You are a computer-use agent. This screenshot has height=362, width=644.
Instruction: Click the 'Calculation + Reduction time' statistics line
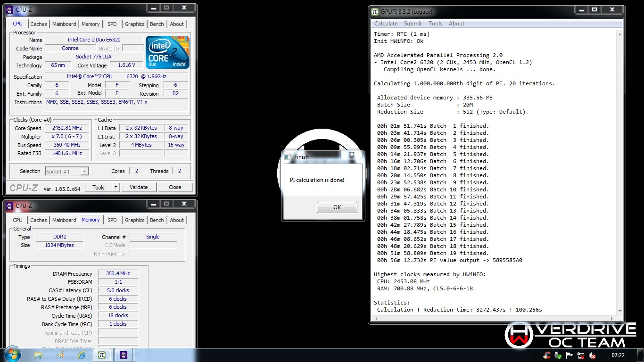point(459,310)
